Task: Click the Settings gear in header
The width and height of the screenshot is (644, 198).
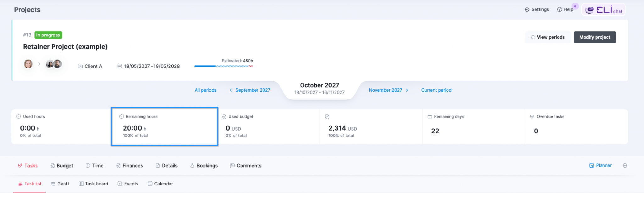Action: tap(536, 9)
